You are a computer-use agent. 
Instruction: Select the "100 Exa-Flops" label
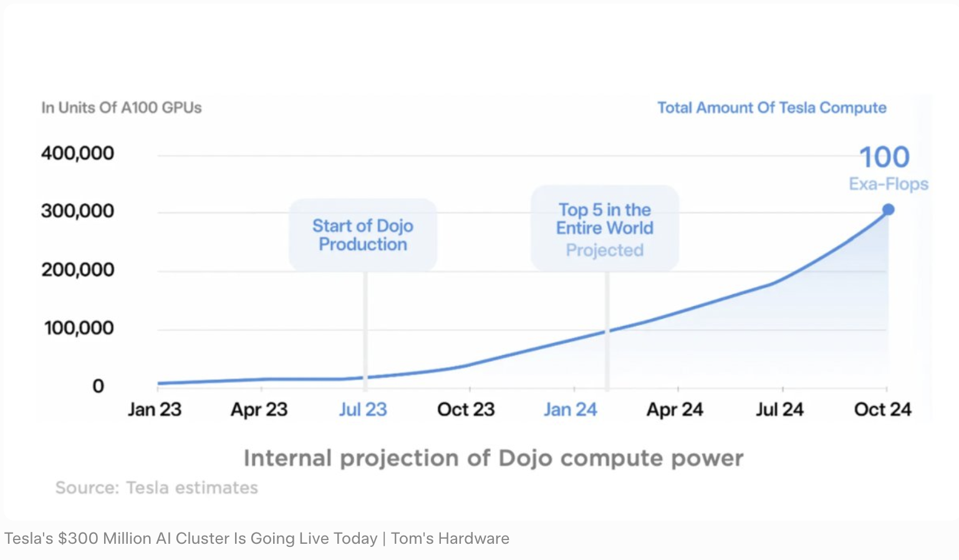885,167
